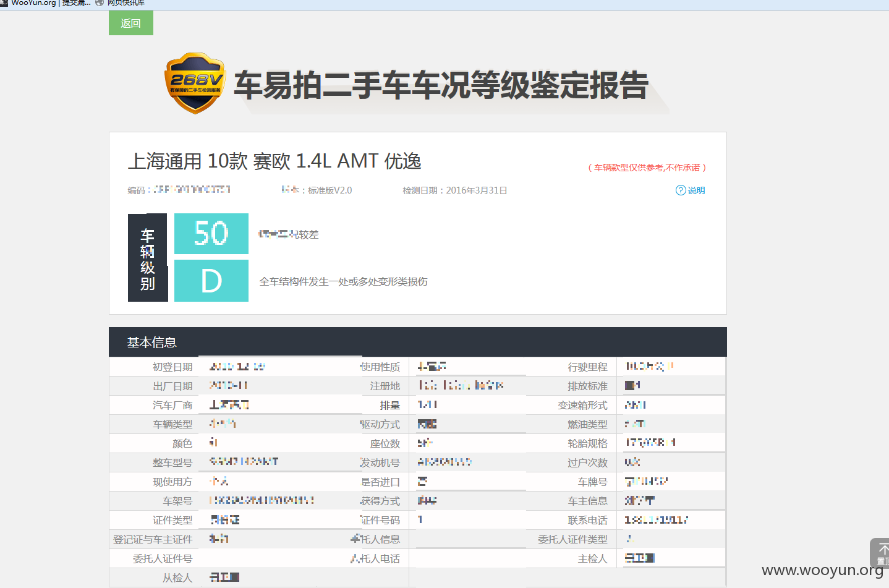This screenshot has height=588, width=889.
Task: Click the 车辆级别 dark label block
Action: 148,258
